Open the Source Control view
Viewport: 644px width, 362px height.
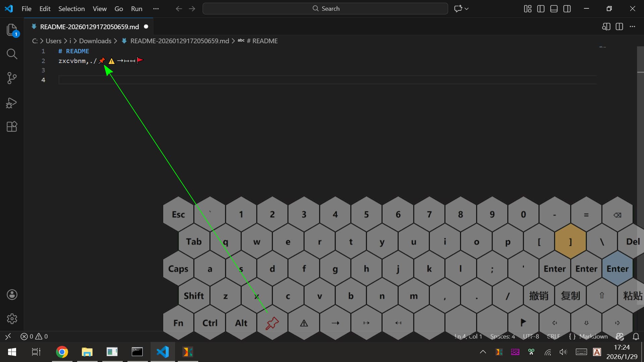(x=12, y=78)
